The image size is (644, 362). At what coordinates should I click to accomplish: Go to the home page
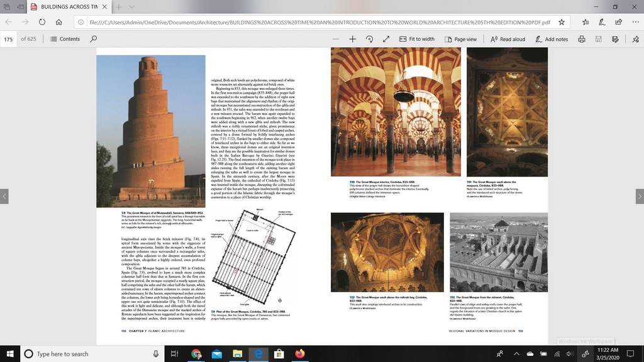pos(58,22)
